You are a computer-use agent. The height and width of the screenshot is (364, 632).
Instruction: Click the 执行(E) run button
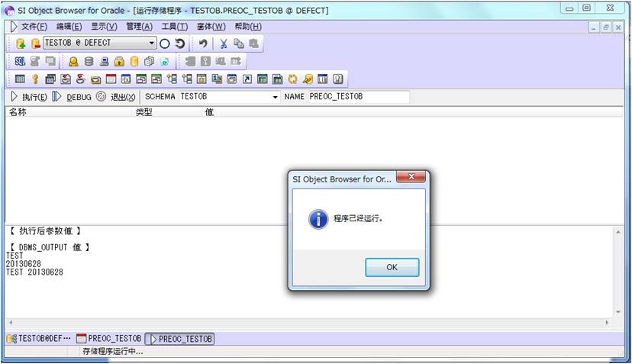28,97
